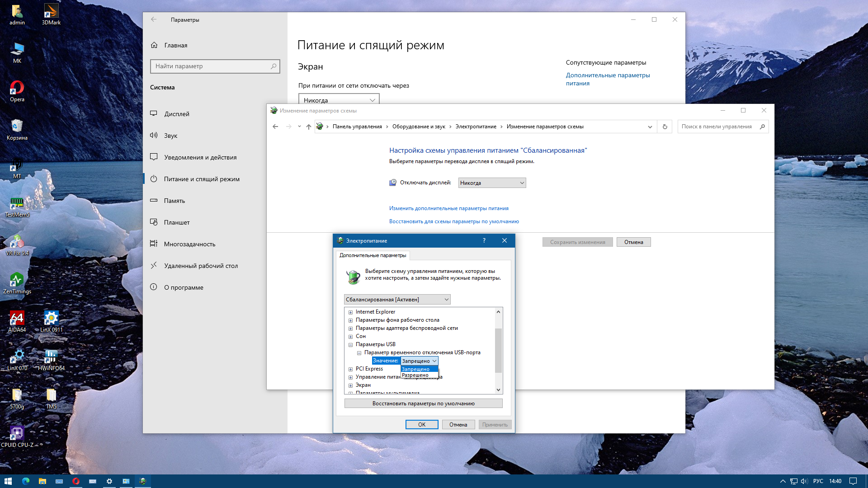Click the refresh icon in the Control Panel address bar

(665, 127)
